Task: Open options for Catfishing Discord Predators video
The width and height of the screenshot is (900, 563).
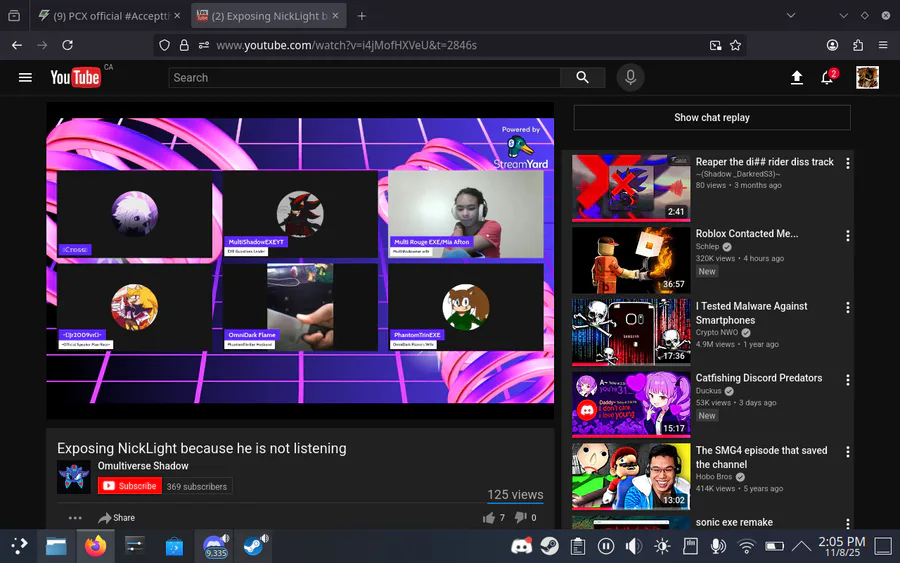Action: tap(847, 379)
